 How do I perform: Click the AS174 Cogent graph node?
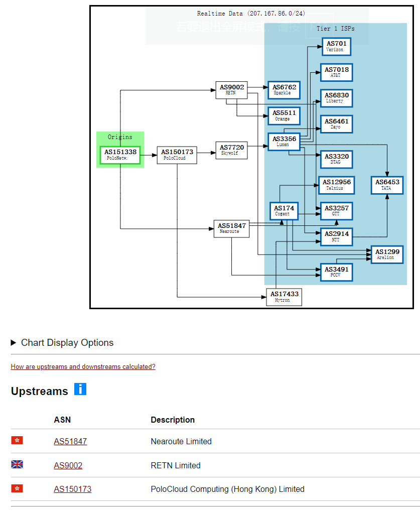[284, 211]
